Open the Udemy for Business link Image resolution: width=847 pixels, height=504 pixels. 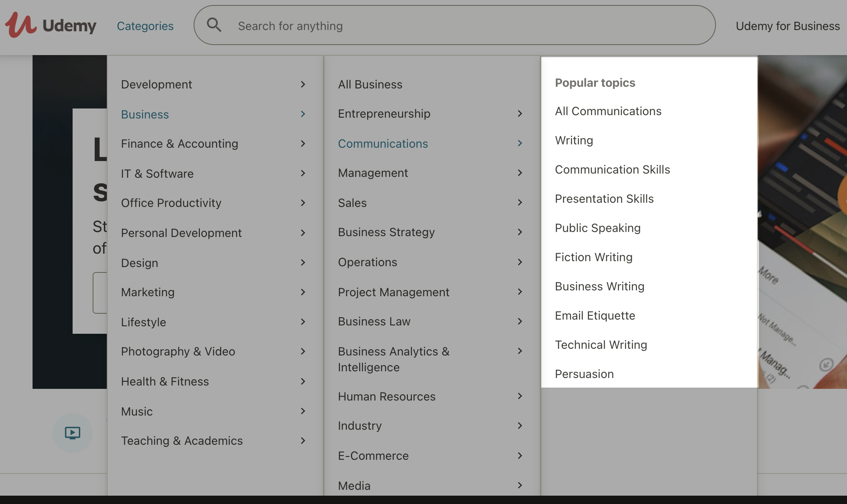788,26
